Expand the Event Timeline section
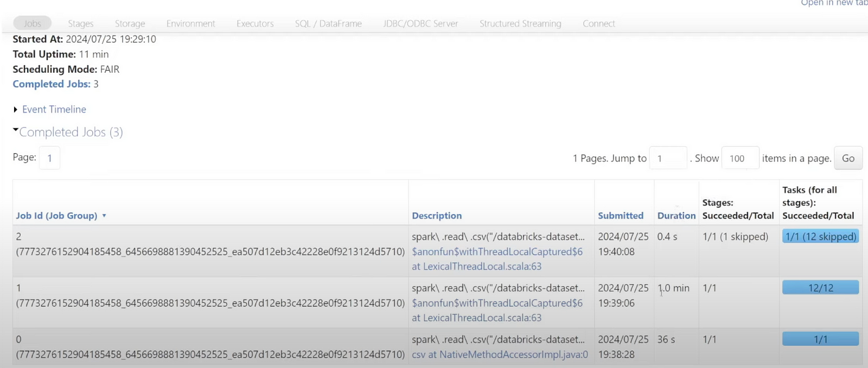 [54, 110]
